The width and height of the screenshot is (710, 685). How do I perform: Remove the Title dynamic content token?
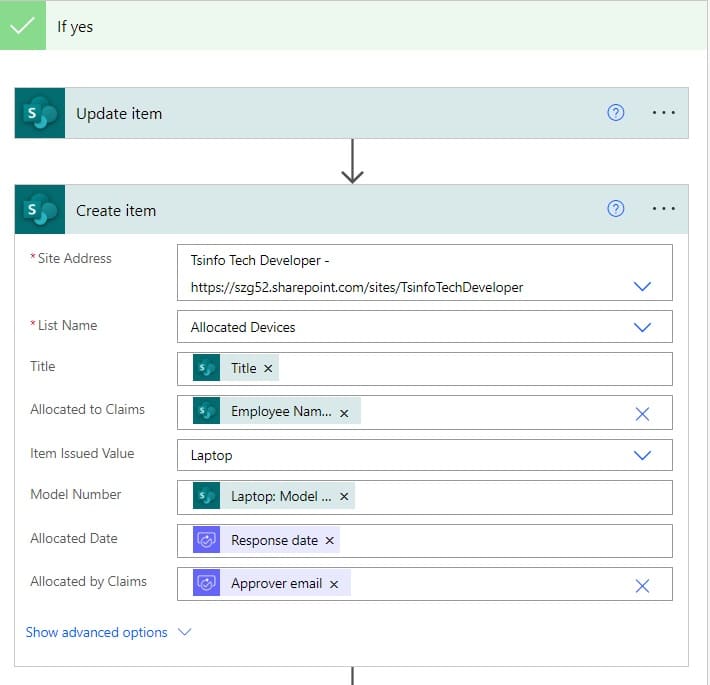click(x=268, y=369)
